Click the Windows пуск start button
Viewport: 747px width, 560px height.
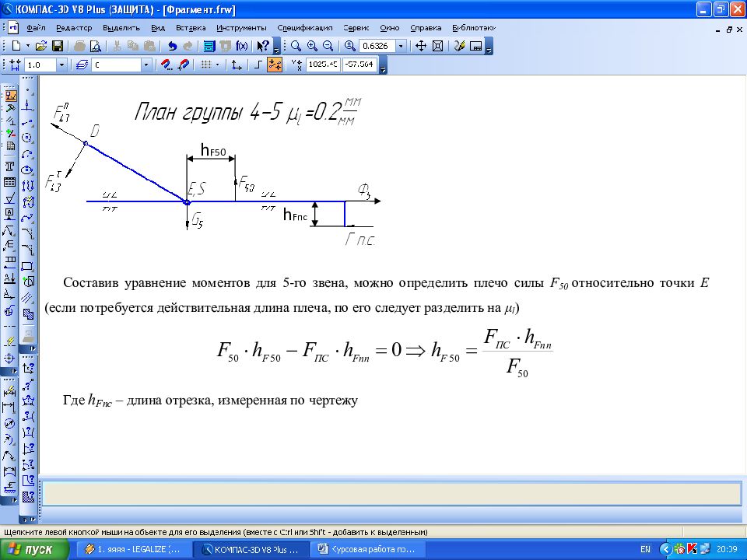click(x=30, y=549)
